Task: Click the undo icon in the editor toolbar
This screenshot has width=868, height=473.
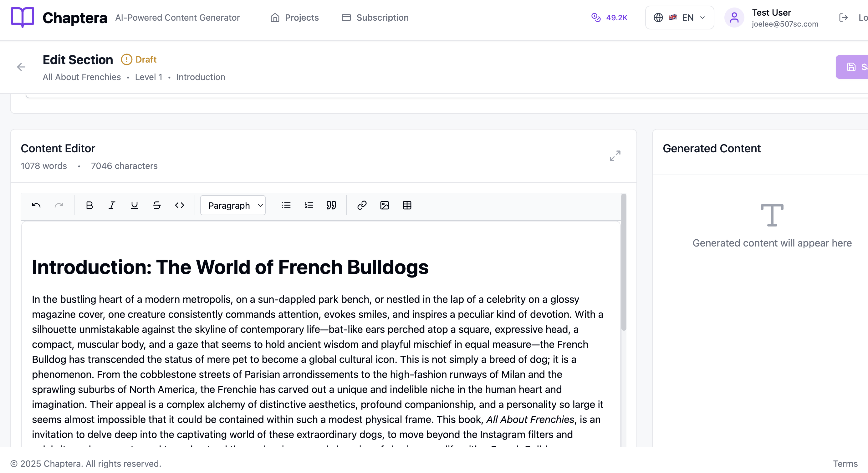Action: coord(36,205)
